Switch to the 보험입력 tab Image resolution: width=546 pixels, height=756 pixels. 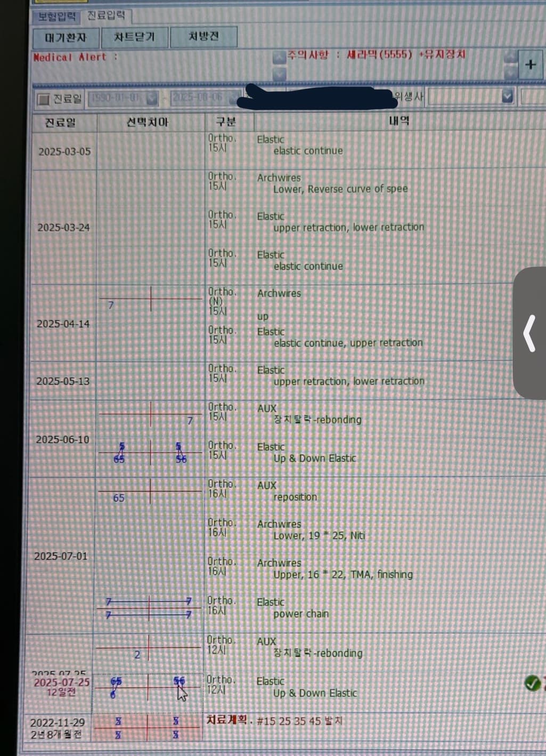(56, 17)
